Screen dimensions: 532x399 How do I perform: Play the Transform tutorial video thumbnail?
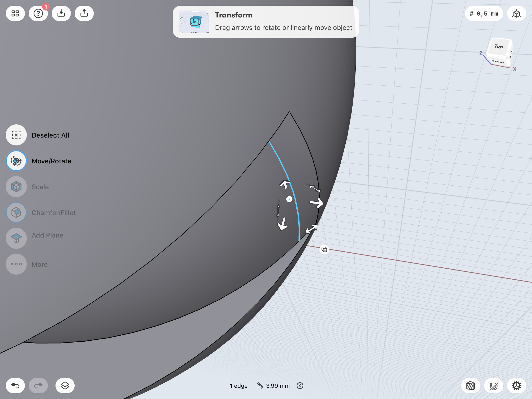pos(194,22)
